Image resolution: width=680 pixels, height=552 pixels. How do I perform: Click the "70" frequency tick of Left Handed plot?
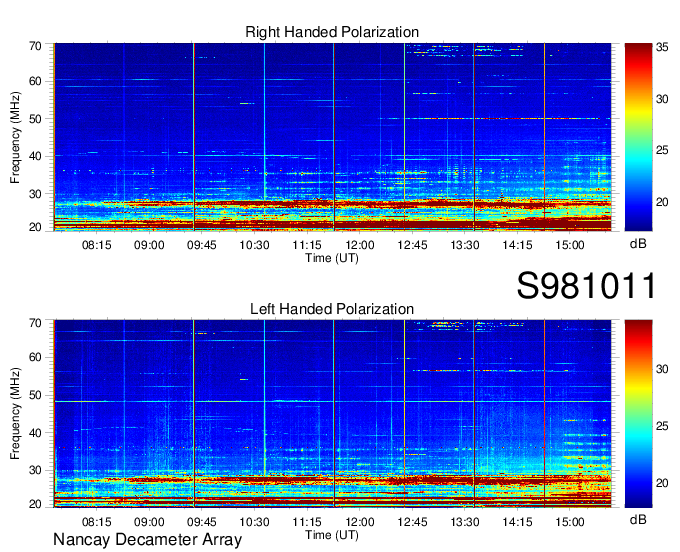[35, 323]
